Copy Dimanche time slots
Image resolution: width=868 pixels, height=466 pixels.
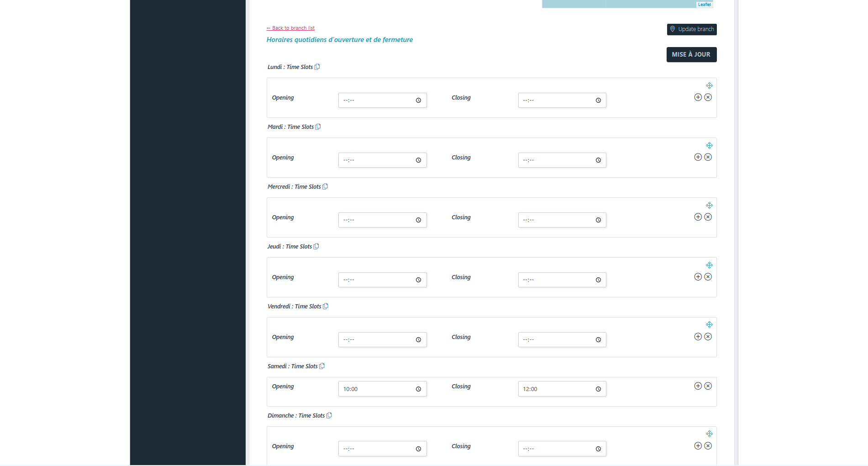pos(329,415)
